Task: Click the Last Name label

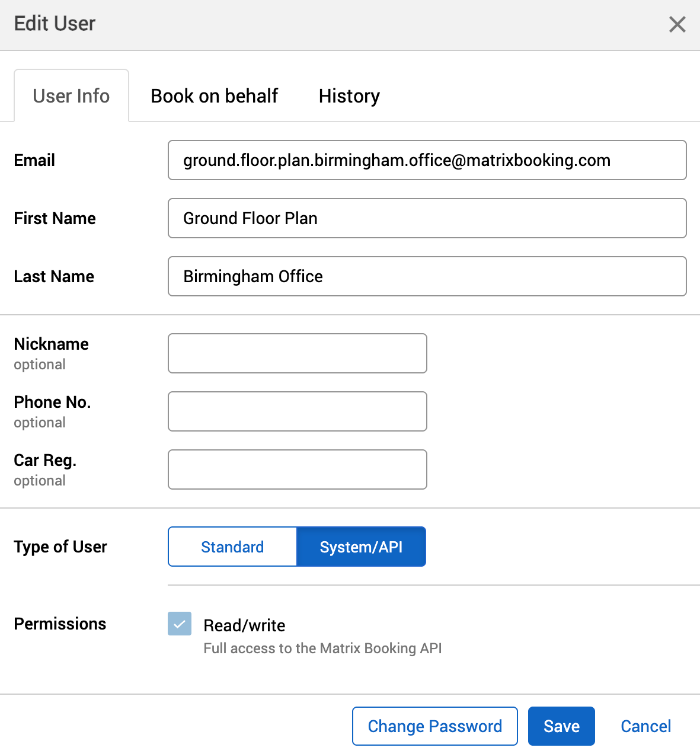Action: pyautogui.click(x=54, y=276)
